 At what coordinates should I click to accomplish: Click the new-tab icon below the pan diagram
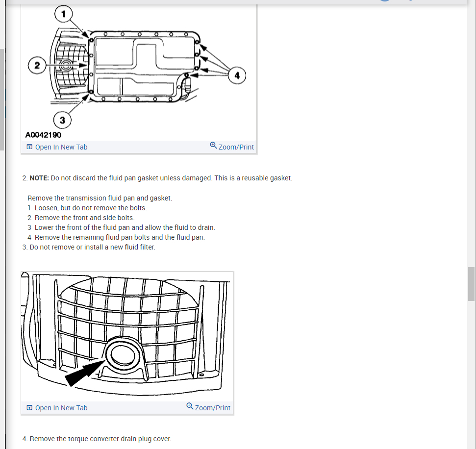29,147
